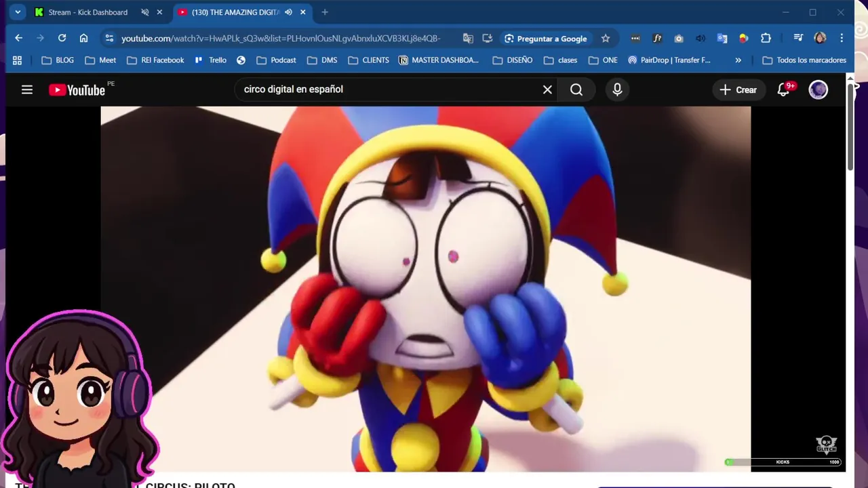The width and height of the screenshot is (868, 488).
Task: Install app icon in address bar
Action: tap(488, 39)
